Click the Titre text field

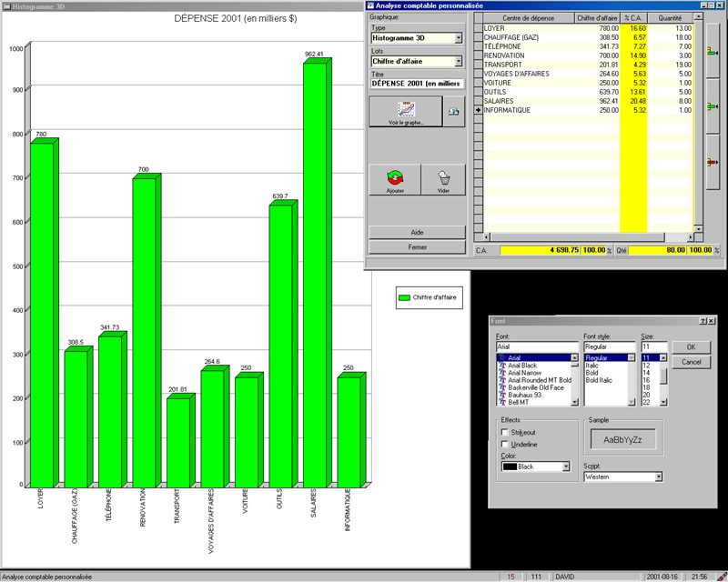[x=417, y=84]
